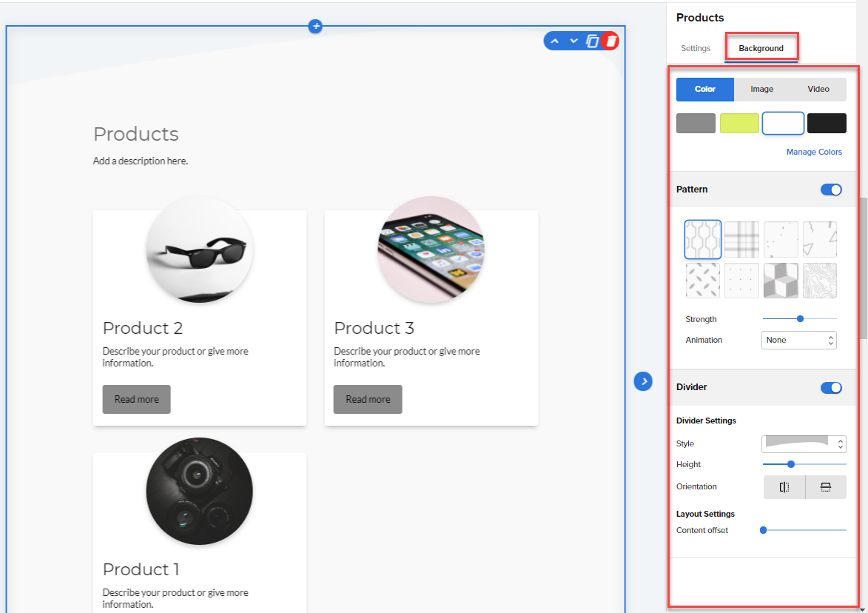Select the Product 3 title

click(x=374, y=328)
